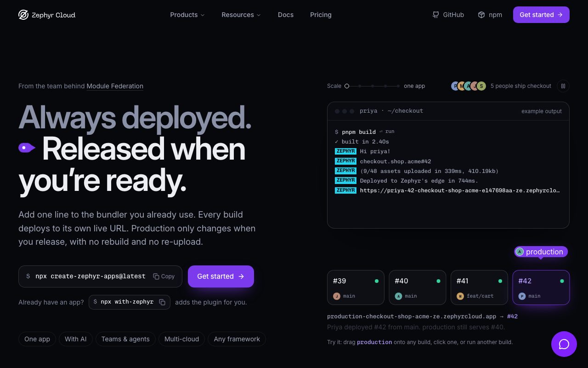Click the Zephyr Cloud logo
Viewport: 588px width, 368px height.
[x=47, y=15]
